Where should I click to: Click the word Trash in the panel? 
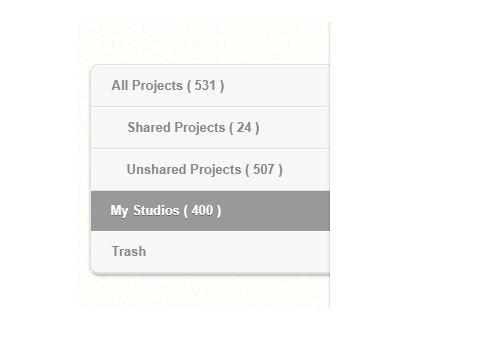129,252
